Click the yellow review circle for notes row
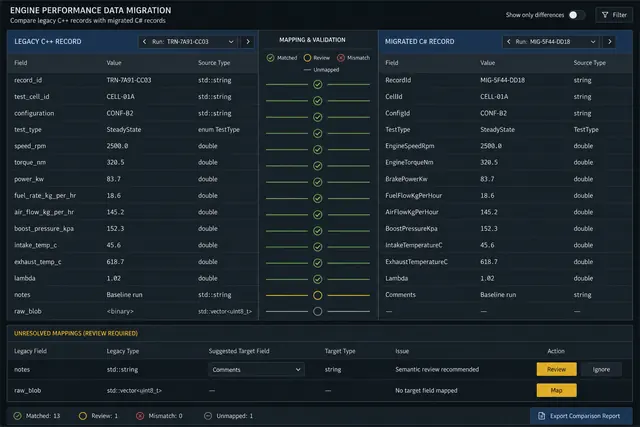 318,295
